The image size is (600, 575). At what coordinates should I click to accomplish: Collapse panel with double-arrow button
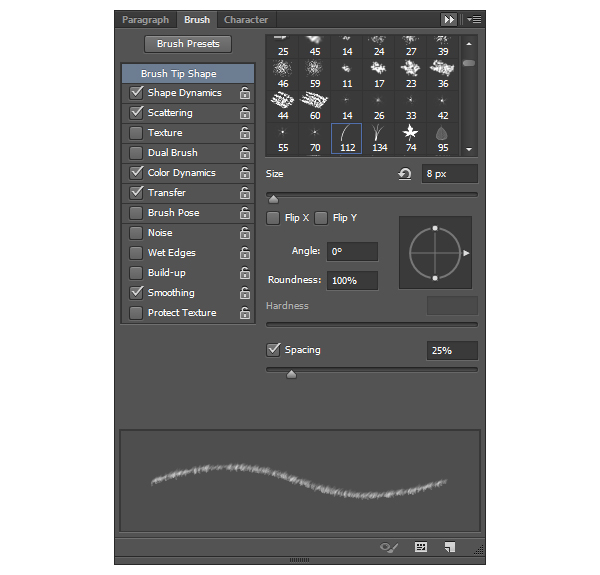[x=450, y=19]
